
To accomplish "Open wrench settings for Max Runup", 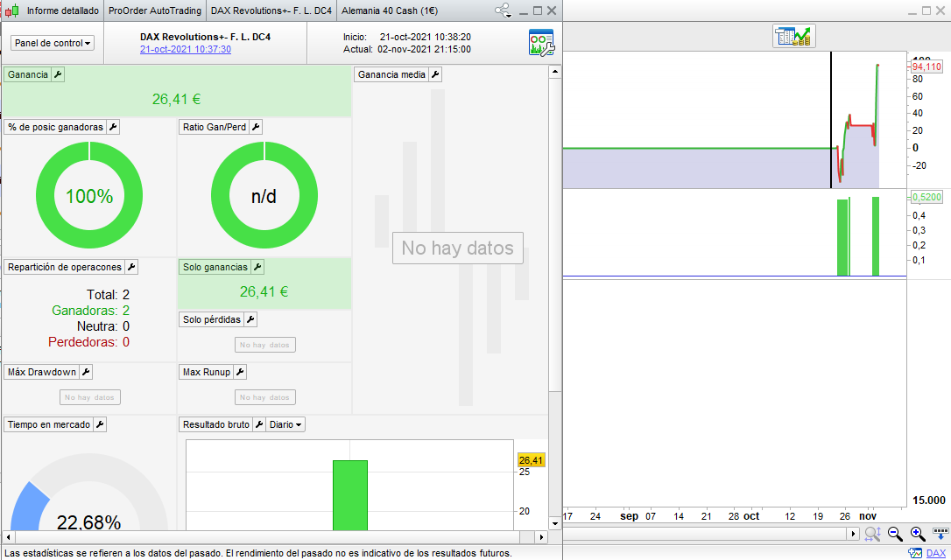I will (240, 372).
